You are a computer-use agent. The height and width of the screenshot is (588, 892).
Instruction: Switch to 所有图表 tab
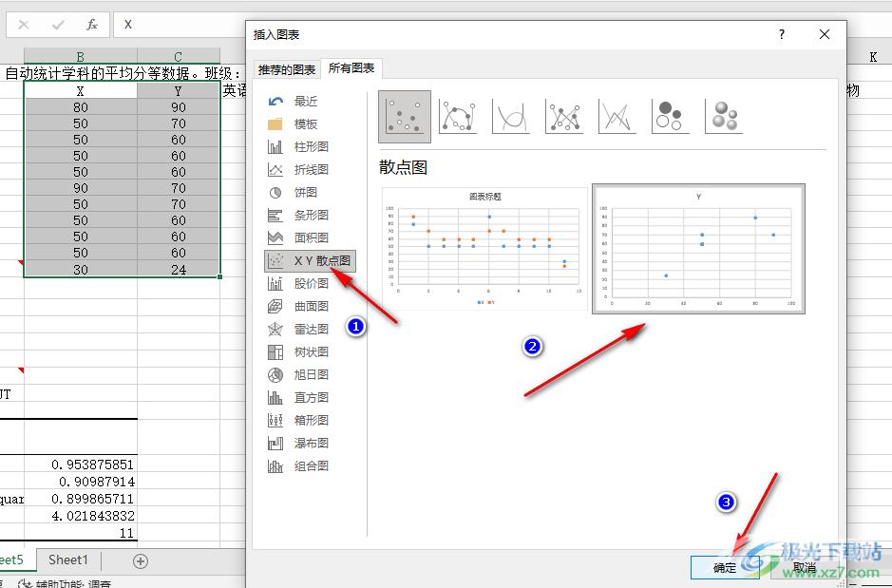(x=351, y=68)
